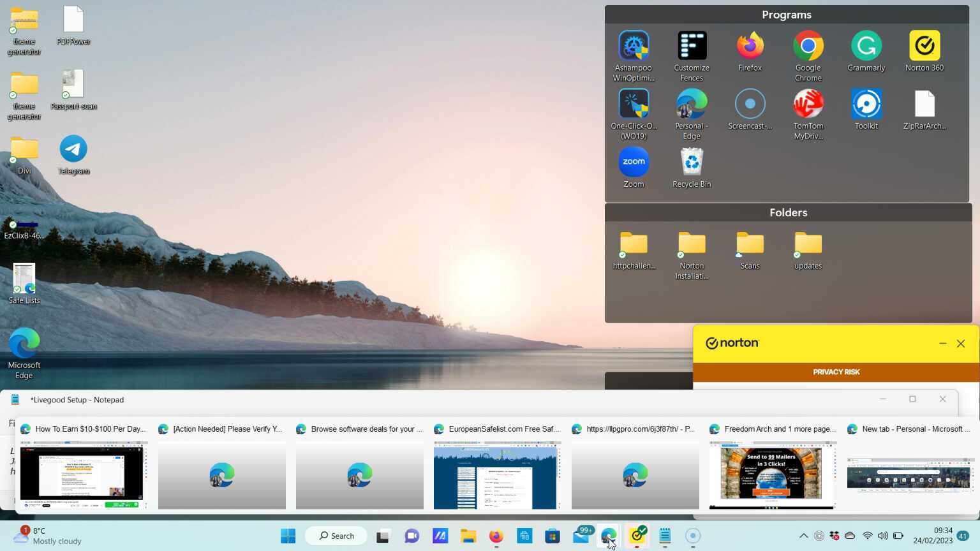The image size is (980, 551).
Task: Open the volume control in system tray
Action: [882, 536]
